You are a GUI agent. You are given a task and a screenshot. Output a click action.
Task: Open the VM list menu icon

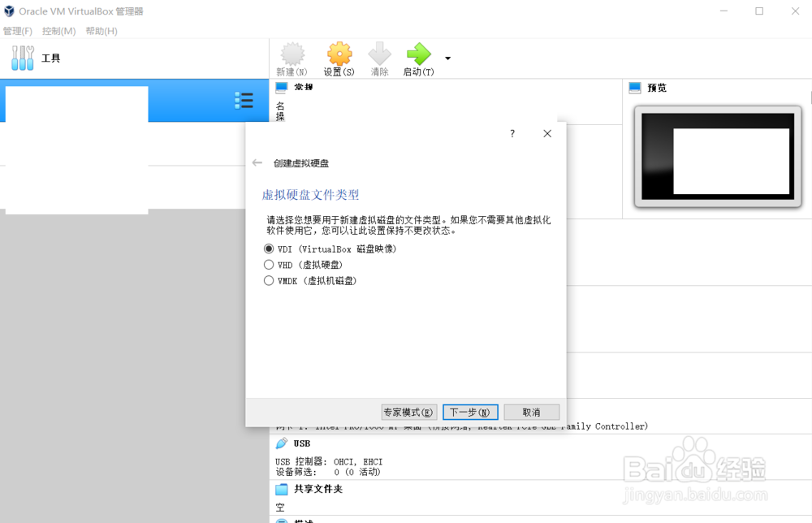click(x=244, y=101)
